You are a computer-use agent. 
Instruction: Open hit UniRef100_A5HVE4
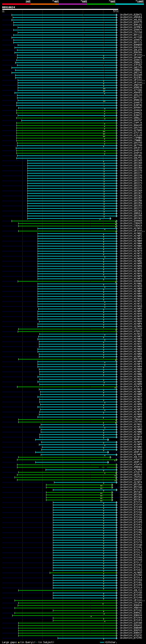[x=131, y=17]
